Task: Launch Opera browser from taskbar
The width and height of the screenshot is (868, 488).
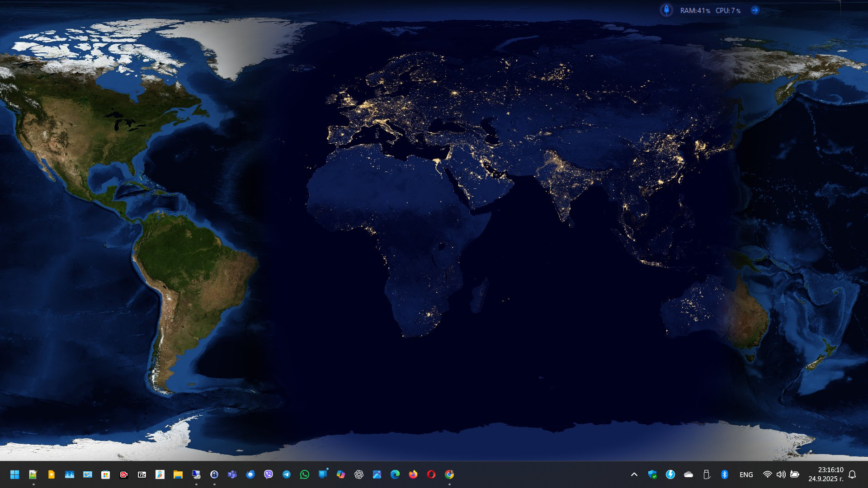Action: point(431,474)
